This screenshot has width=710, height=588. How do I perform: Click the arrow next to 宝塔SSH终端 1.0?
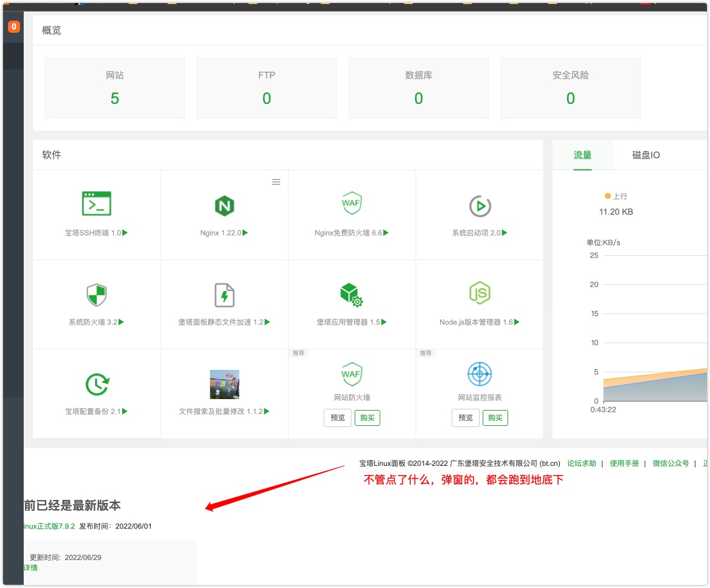tap(125, 233)
